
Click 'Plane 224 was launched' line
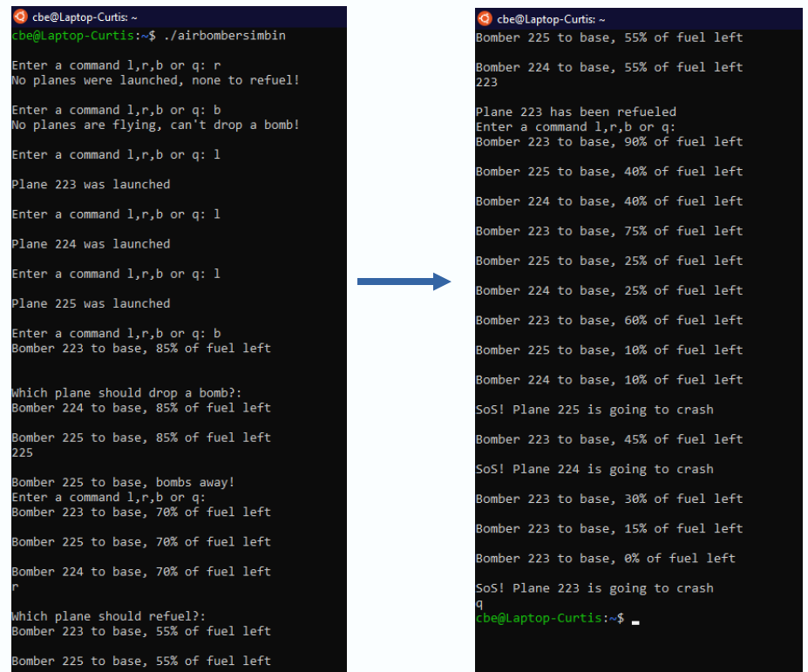pos(91,244)
